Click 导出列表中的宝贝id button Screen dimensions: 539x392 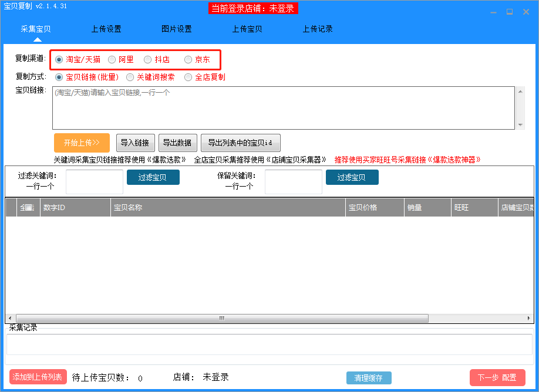tap(240, 143)
